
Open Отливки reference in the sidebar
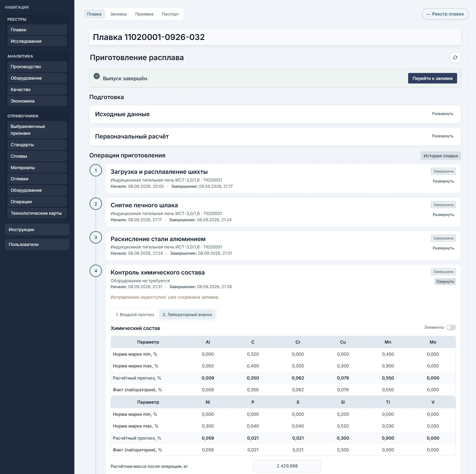[37, 179]
